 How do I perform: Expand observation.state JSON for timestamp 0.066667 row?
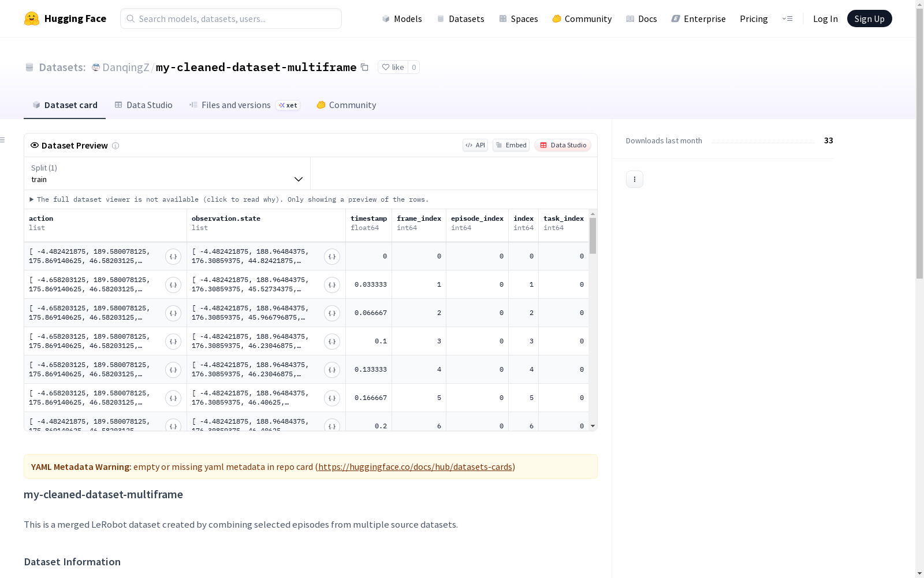pyautogui.click(x=332, y=313)
